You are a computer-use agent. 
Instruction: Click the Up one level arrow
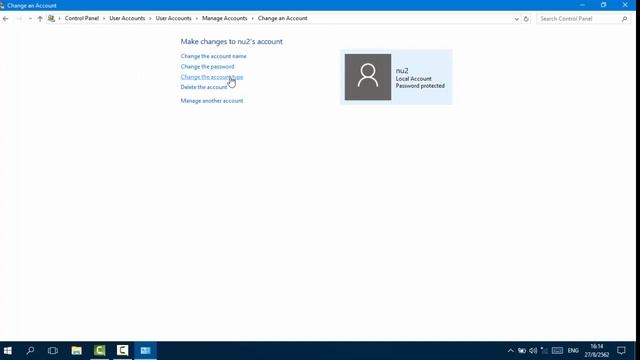click(x=40, y=19)
